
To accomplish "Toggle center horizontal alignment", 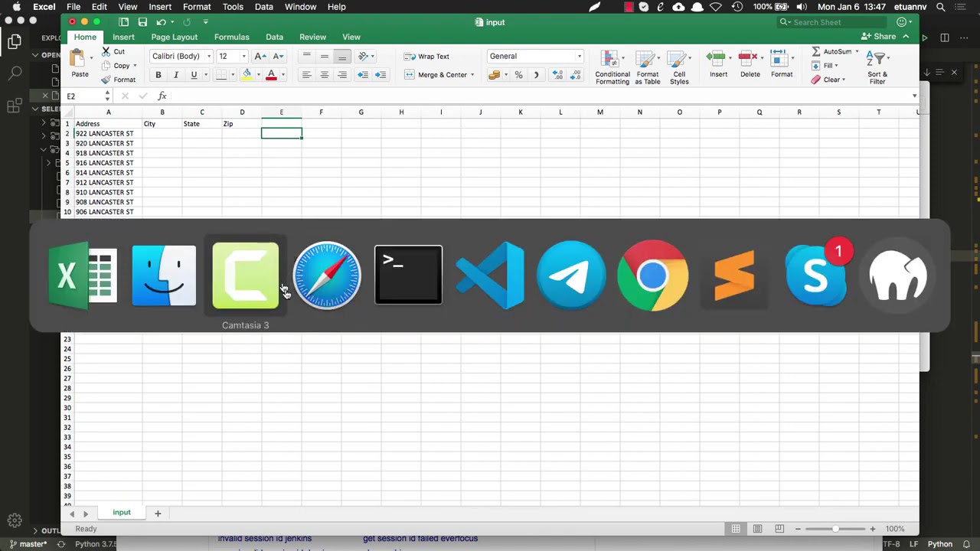I will tap(324, 75).
